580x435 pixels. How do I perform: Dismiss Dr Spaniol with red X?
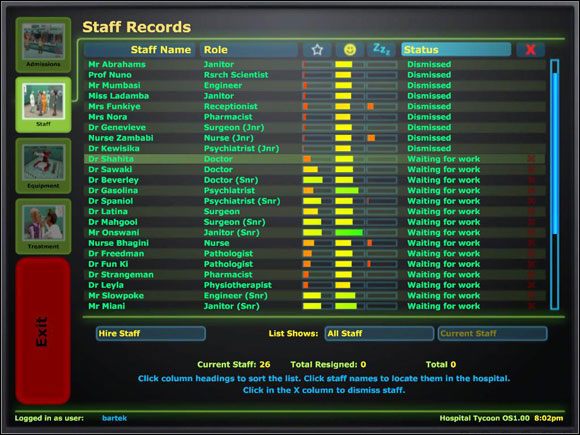pyautogui.click(x=531, y=201)
